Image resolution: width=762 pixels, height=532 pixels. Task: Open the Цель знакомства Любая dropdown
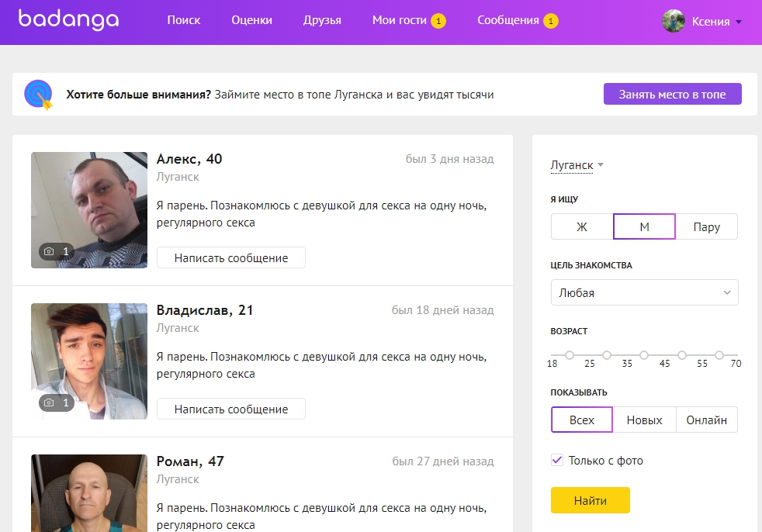click(644, 292)
